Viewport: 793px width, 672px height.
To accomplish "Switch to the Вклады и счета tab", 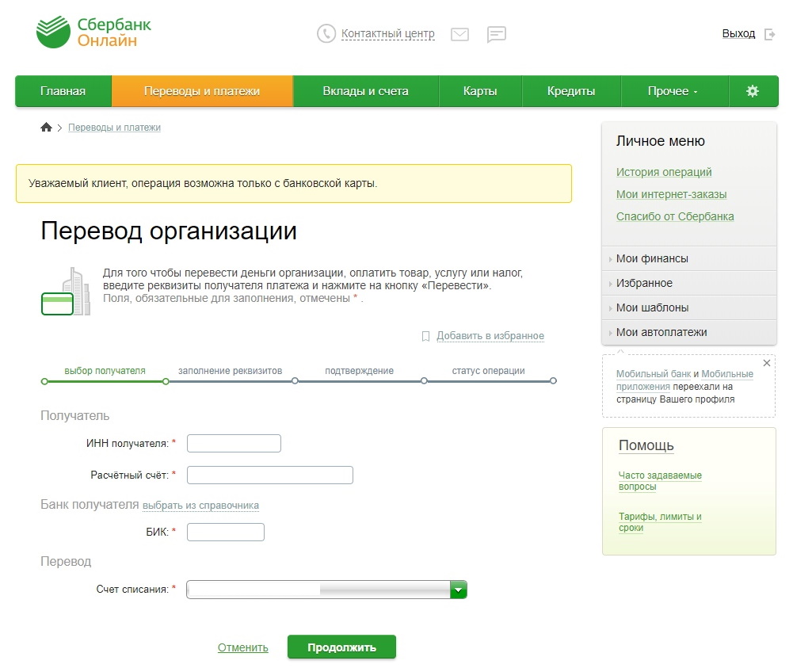I will tap(365, 91).
